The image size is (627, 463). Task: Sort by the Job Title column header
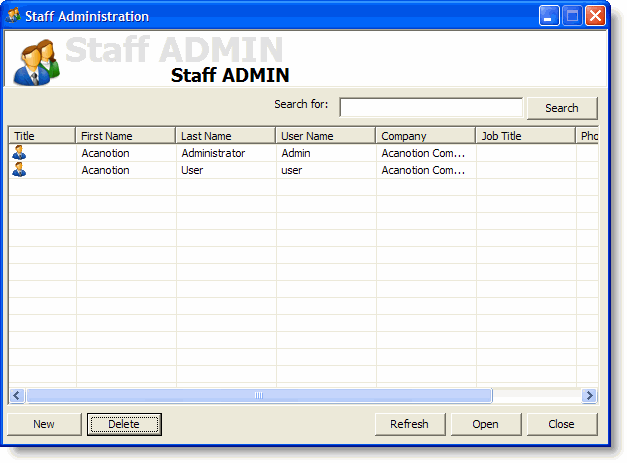coord(525,136)
